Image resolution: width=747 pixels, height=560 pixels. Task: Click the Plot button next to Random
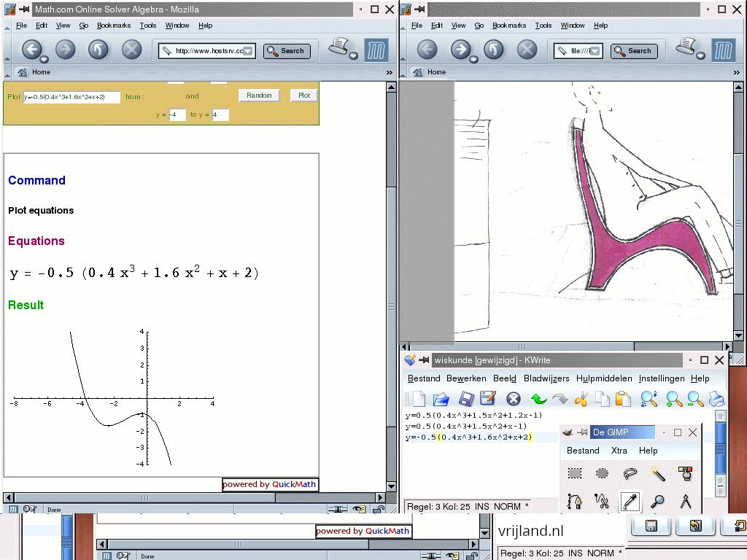tap(304, 96)
